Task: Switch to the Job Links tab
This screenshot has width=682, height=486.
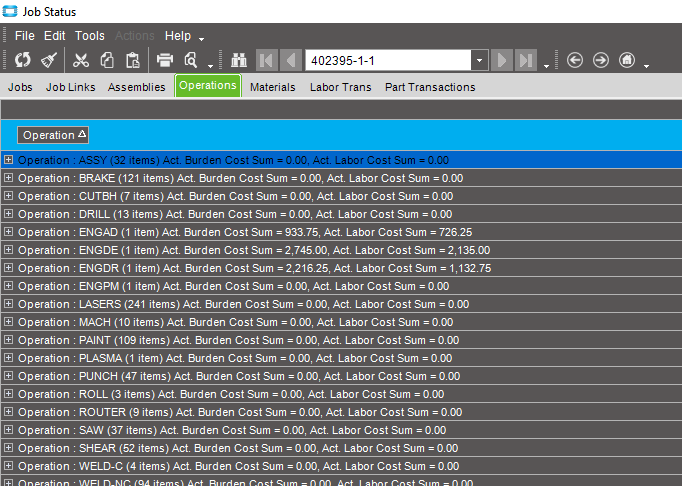Action: point(70,87)
